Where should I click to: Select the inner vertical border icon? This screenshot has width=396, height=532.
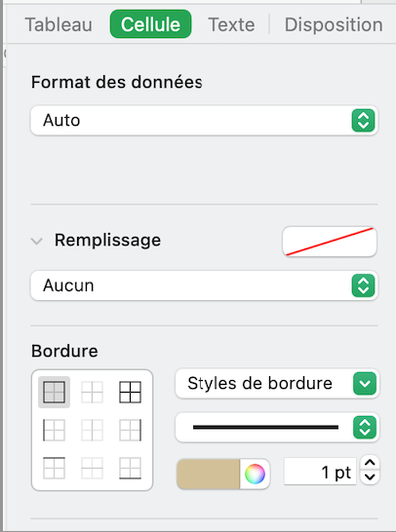point(92,431)
